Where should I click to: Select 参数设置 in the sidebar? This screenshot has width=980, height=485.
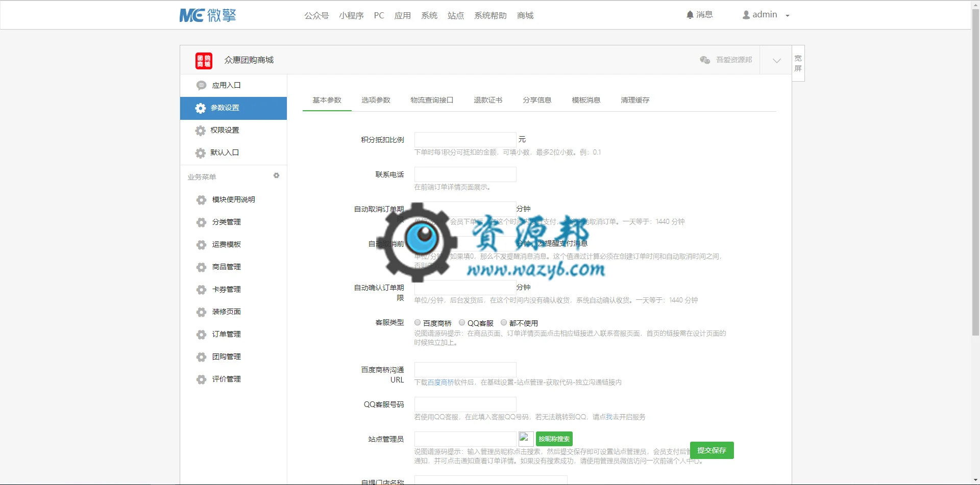tap(233, 108)
